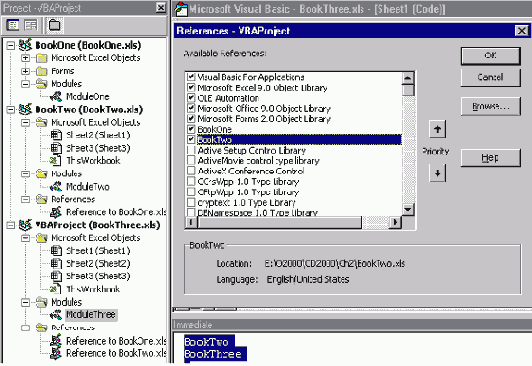Click right arrow of horizontal list scrollbar
The height and width of the screenshot is (366, 532).
[395, 222]
